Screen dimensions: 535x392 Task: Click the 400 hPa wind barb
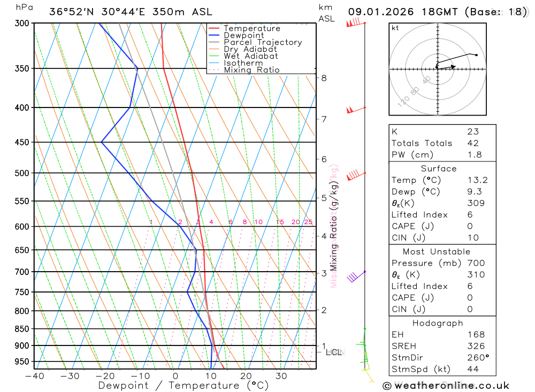[x=356, y=110]
